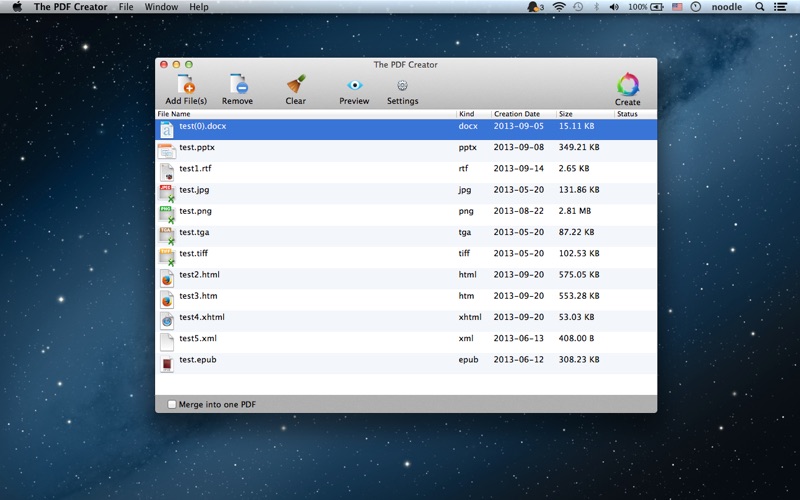Click the Status column header
The image size is (800, 500).
(636, 114)
